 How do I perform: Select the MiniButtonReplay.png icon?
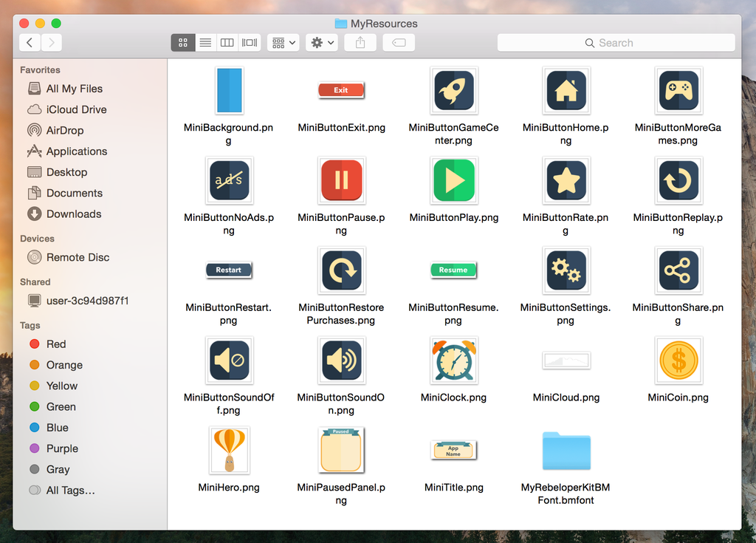point(678,180)
